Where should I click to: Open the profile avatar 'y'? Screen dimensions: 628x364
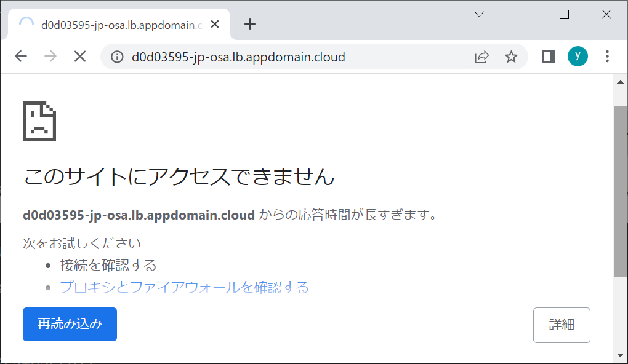pyautogui.click(x=578, y=56)
